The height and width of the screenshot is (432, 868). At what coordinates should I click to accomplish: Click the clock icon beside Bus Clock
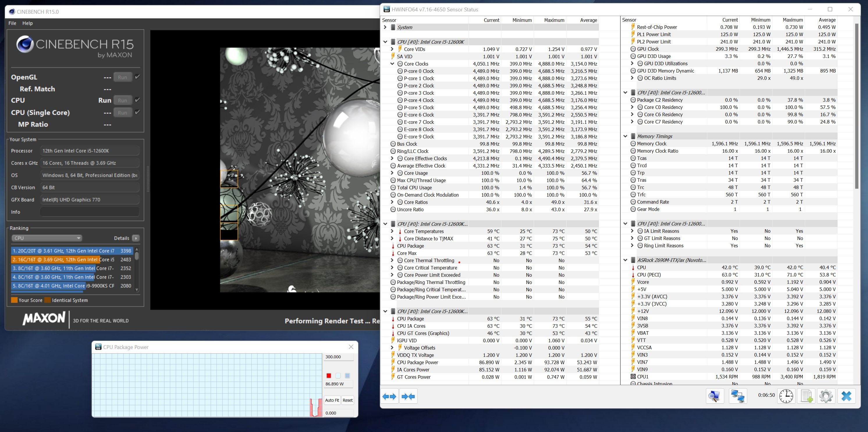393,144
